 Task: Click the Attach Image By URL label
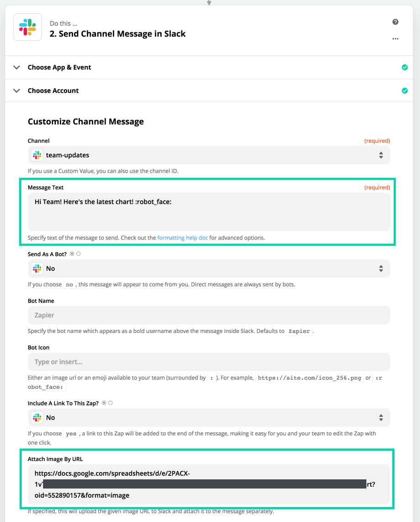[55, 459]
